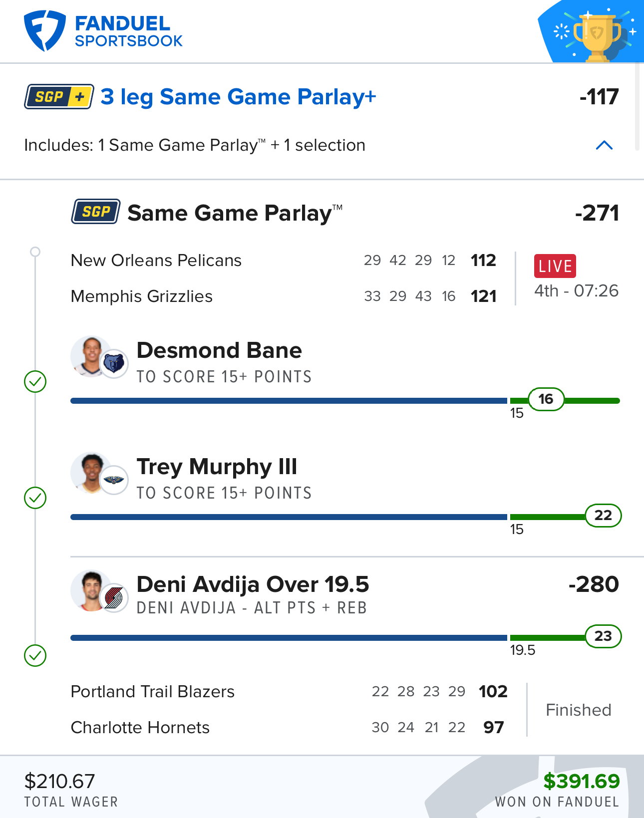Collapse the parlay details with the chevron
The width and height of the screenshot is (644, 818).
604,145
